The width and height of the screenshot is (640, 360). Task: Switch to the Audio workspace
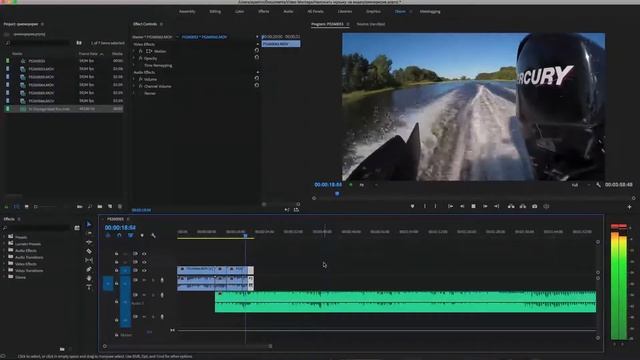[x=288, y=11]
